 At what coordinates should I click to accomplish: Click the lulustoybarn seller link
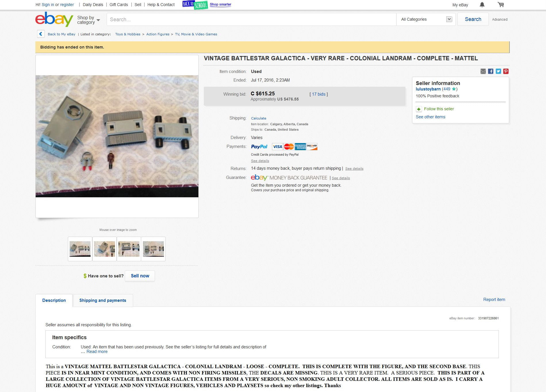point(428,89)
